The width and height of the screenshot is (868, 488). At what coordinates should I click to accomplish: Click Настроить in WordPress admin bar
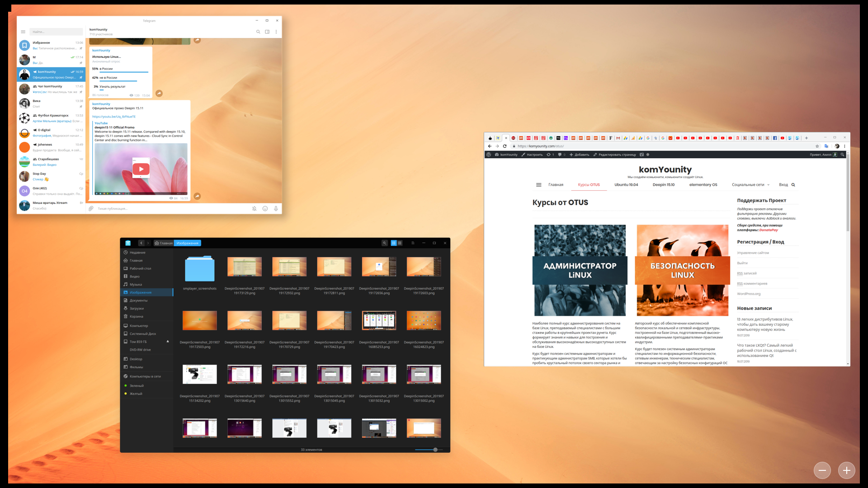[x=532, y=155]
